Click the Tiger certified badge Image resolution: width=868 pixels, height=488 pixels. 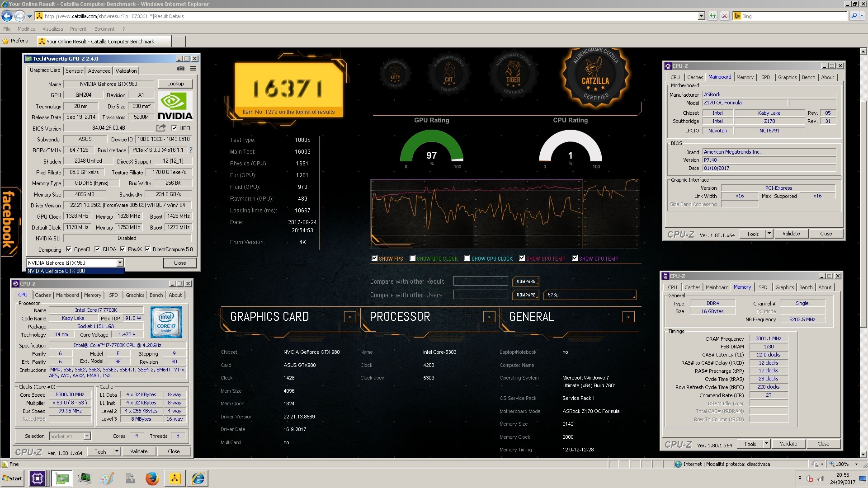513,74
